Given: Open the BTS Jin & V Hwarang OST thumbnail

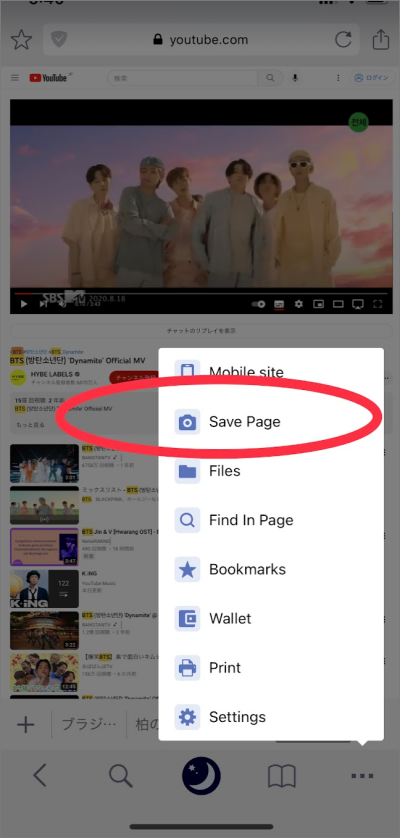Looking at the screenshot, I should pyautogui.click(x=44, y=547).
